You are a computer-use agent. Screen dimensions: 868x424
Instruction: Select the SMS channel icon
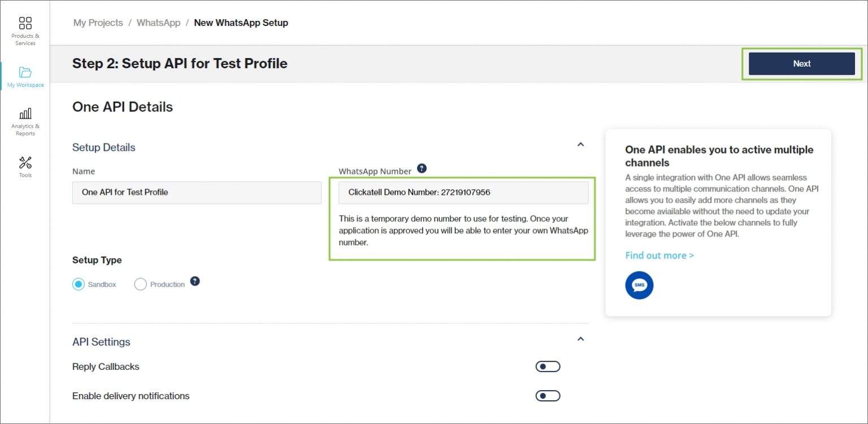pyautogui.click(x=639, y=285)
